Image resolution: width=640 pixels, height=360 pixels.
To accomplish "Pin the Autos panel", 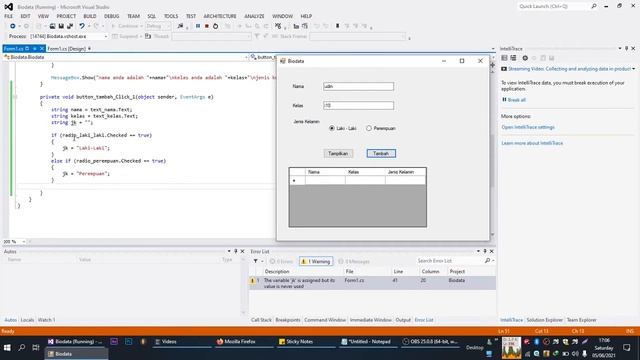I will 236,251.
